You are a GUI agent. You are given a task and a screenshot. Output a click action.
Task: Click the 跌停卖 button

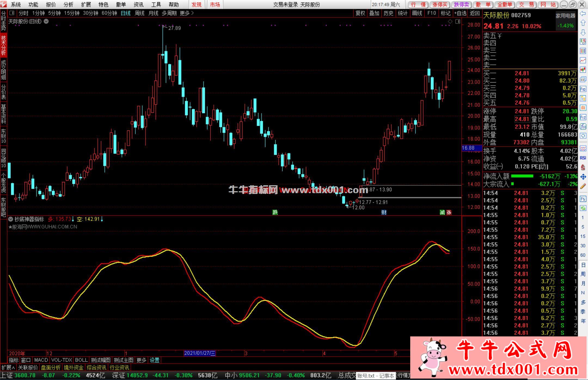[x=462, y=5]
